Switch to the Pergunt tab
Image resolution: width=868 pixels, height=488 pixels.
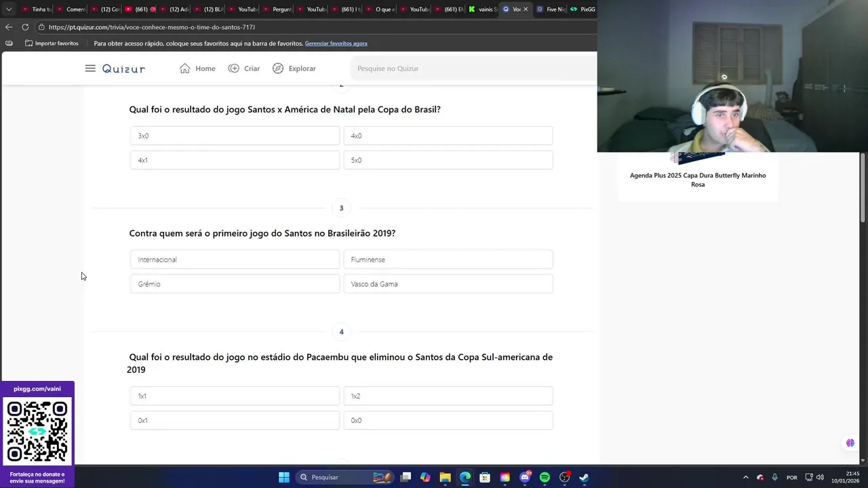(x=277, y=9)
